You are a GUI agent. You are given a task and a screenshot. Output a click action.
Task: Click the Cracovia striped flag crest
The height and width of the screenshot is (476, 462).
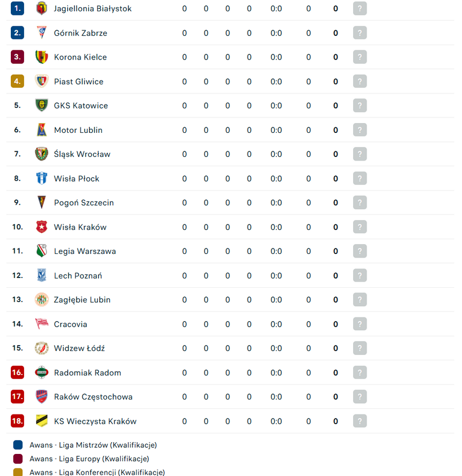pos(42,324)
